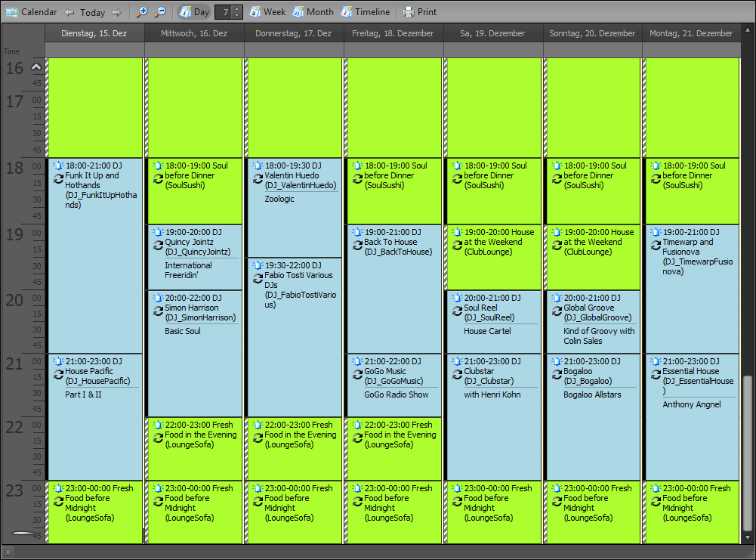Zoom out with the magnifier minus icon
The width and height of the screenshot is (756, 560).
point(159,12)
